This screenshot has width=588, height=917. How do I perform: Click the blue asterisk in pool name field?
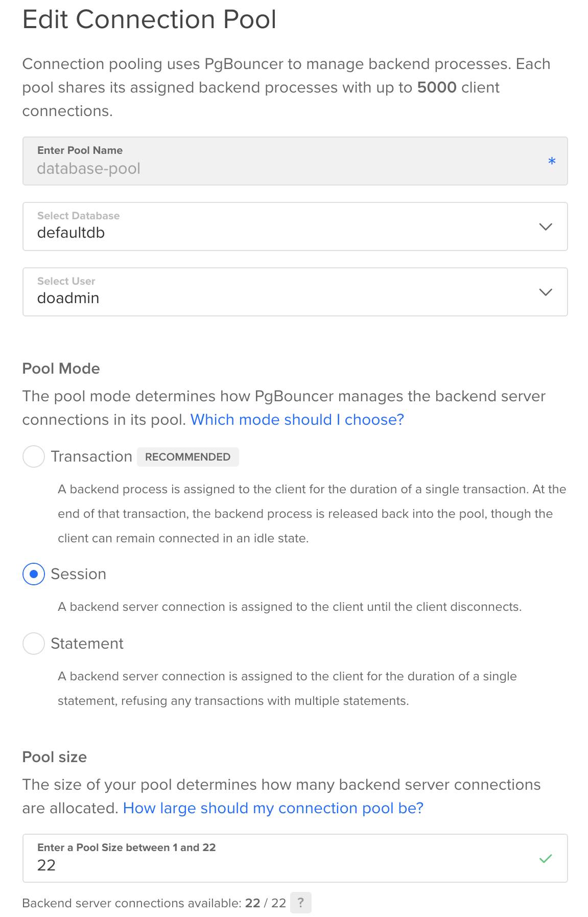point(552,161)
